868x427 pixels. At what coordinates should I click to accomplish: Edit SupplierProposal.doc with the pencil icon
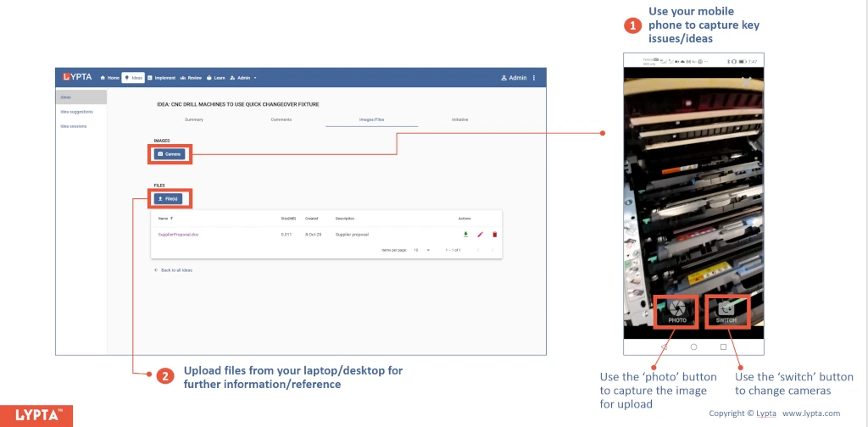pyautogui.click(x=480, y=235)
